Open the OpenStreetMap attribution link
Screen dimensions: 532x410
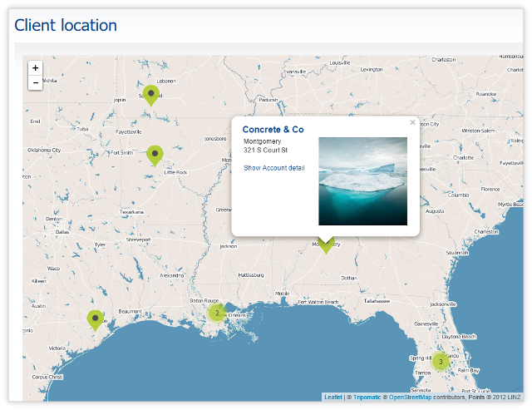(410, 397)
